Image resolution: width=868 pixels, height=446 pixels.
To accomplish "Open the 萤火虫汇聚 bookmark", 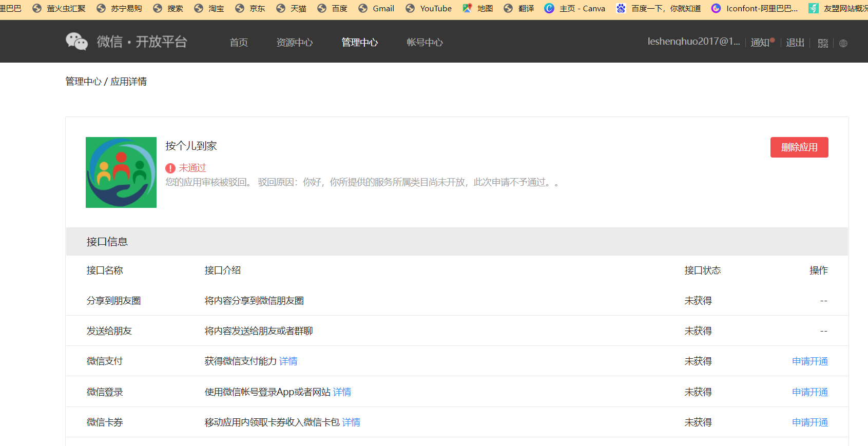I will pos(59,8).
